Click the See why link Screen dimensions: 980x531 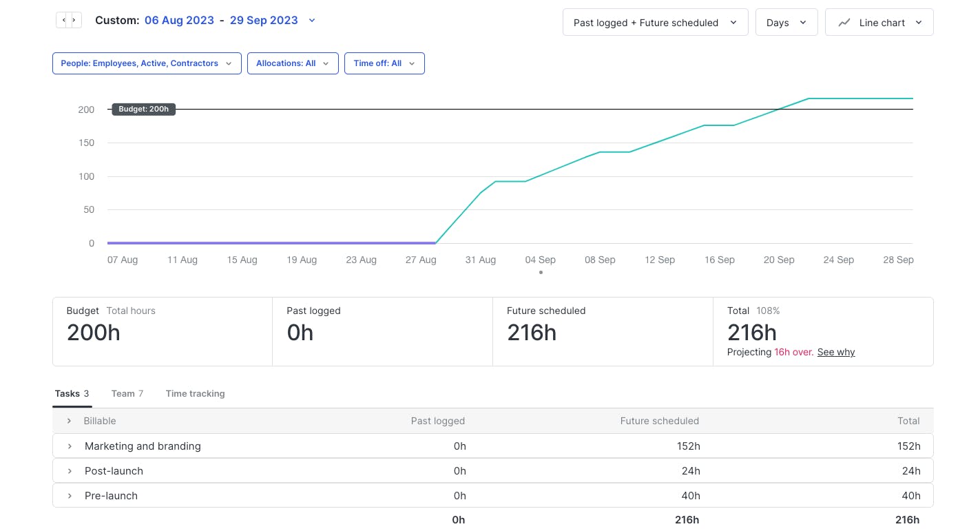835,352
